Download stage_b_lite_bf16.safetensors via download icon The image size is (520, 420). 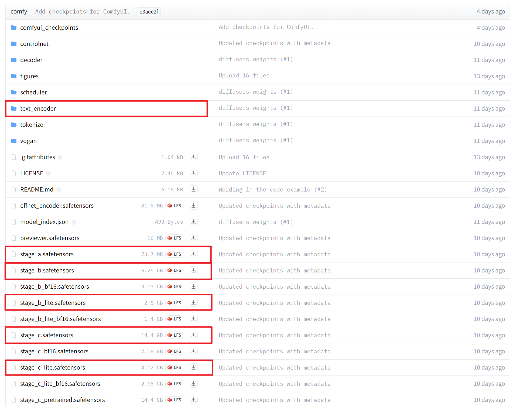pos(193,319)
